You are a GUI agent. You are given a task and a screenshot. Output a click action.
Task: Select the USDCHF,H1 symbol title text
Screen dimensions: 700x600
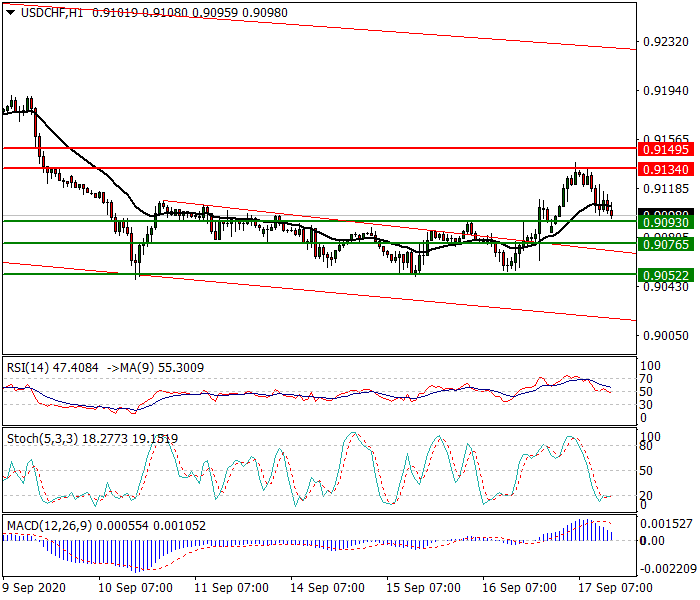click(x=52, y=12)
